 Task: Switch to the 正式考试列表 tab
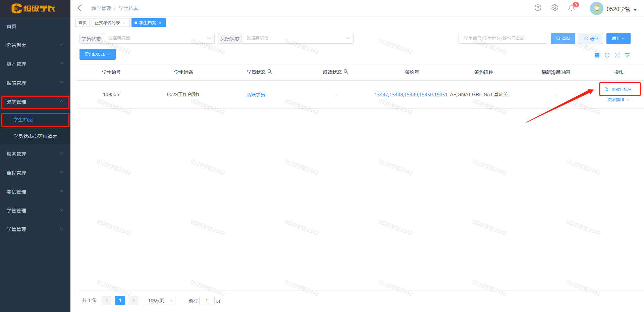(x=107, y=23)
